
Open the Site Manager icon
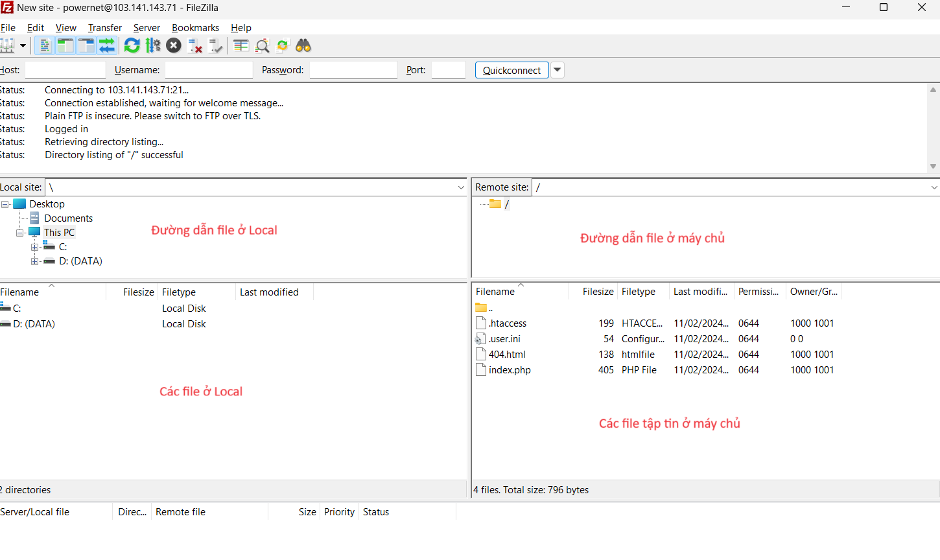(x=6, y=45)
